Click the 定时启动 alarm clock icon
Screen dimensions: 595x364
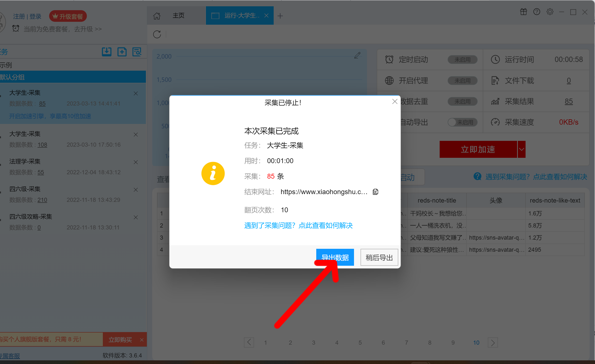[389, 59]
